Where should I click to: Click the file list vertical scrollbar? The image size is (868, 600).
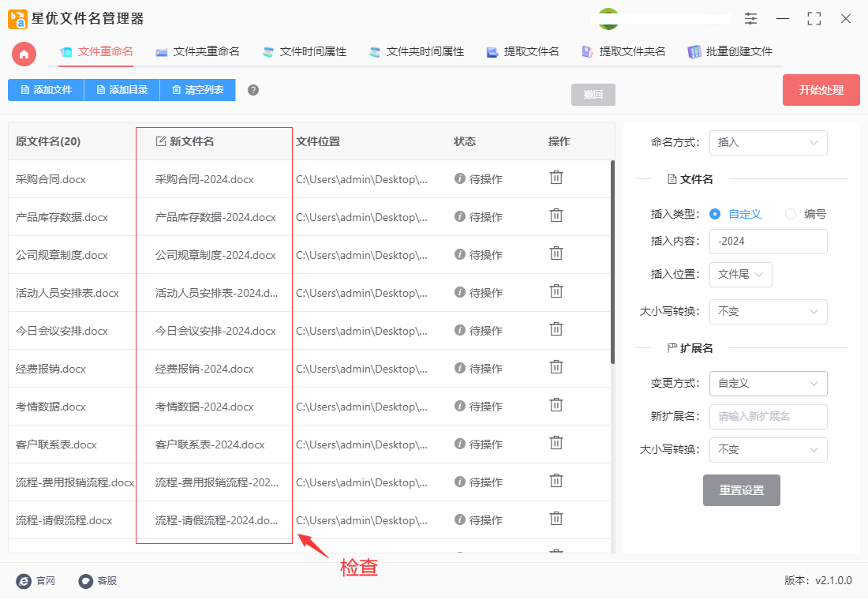[x=612, y=262]
